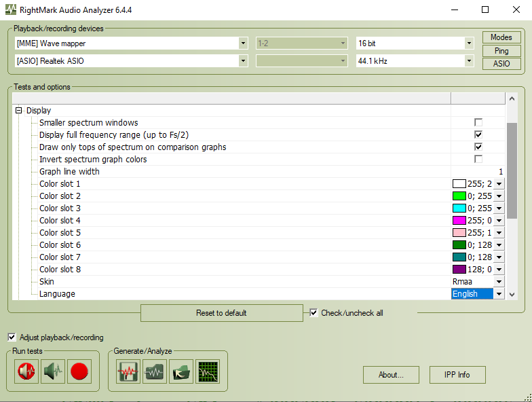Viewport: 532px width, 402px height.
Task: Open the MME Wave mapper playback device dropdown
Action: [x=243, y=43]
